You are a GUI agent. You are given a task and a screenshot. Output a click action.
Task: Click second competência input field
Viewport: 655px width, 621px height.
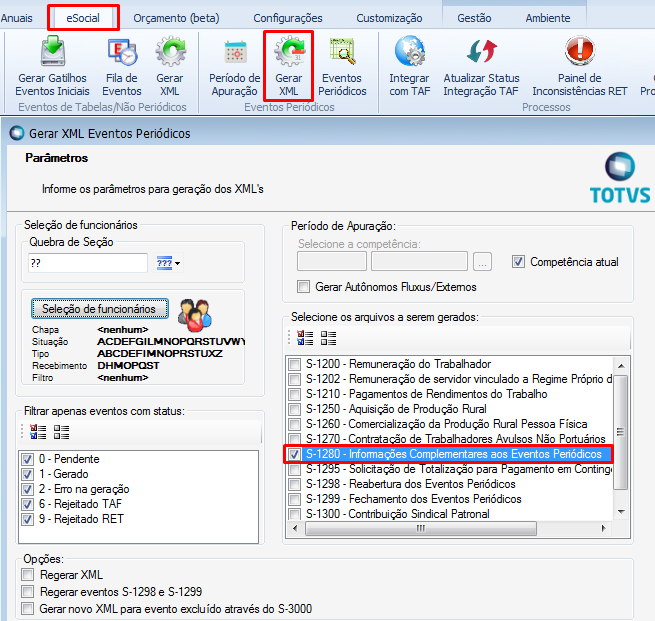(419, 261)
